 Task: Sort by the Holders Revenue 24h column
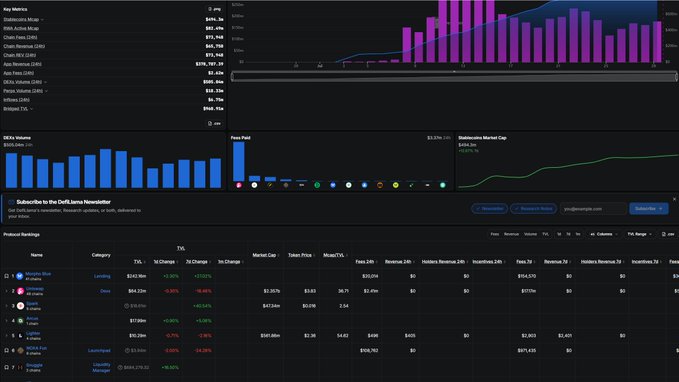point(443,262)
